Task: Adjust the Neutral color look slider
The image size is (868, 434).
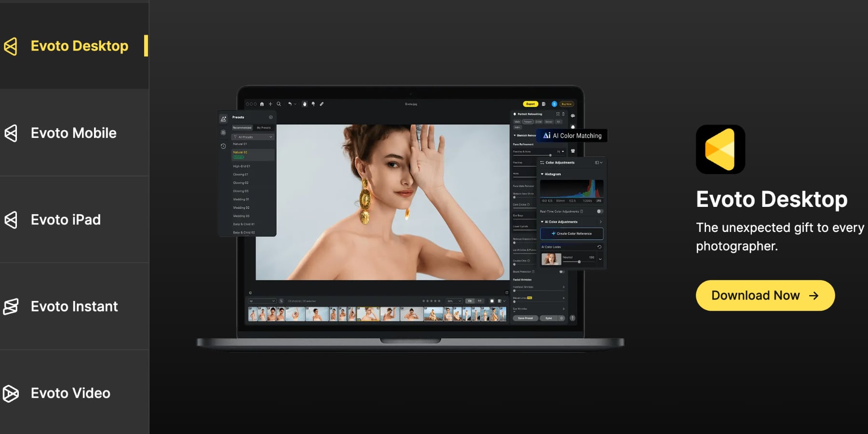Action: [x=579, y=262]
